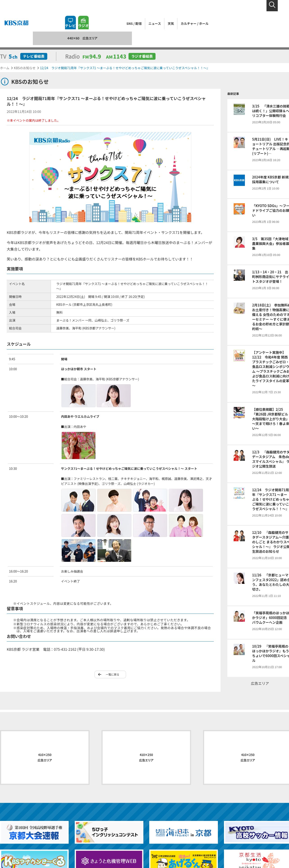Click the elderly pianist performer photo

[114, 550]
